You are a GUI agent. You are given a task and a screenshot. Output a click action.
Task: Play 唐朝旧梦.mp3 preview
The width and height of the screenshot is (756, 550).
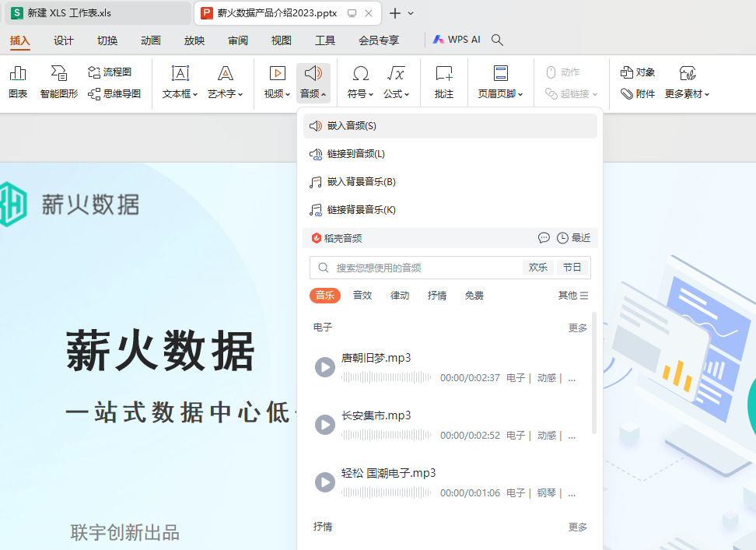(325, 367)
